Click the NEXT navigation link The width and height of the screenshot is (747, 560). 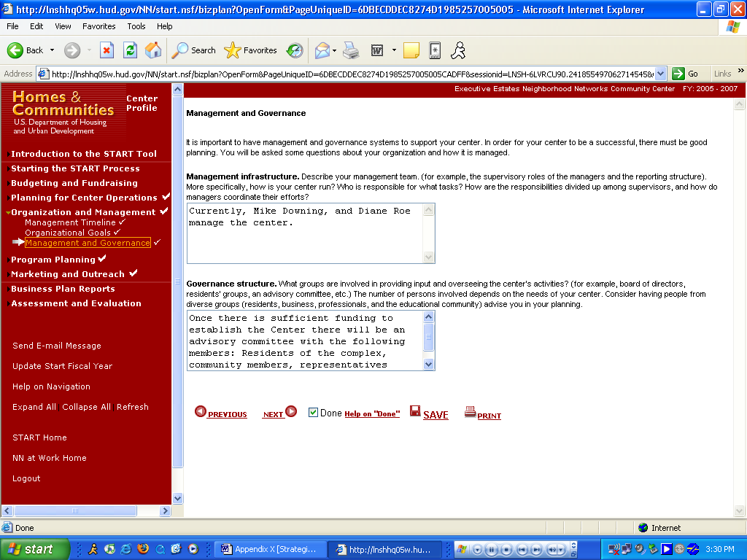(279, 413)
